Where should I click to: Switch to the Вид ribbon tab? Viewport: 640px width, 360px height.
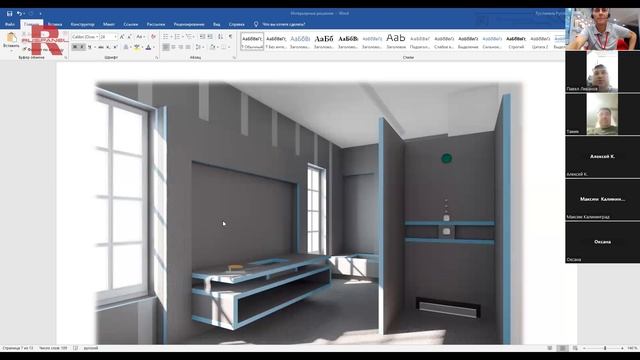217,24
